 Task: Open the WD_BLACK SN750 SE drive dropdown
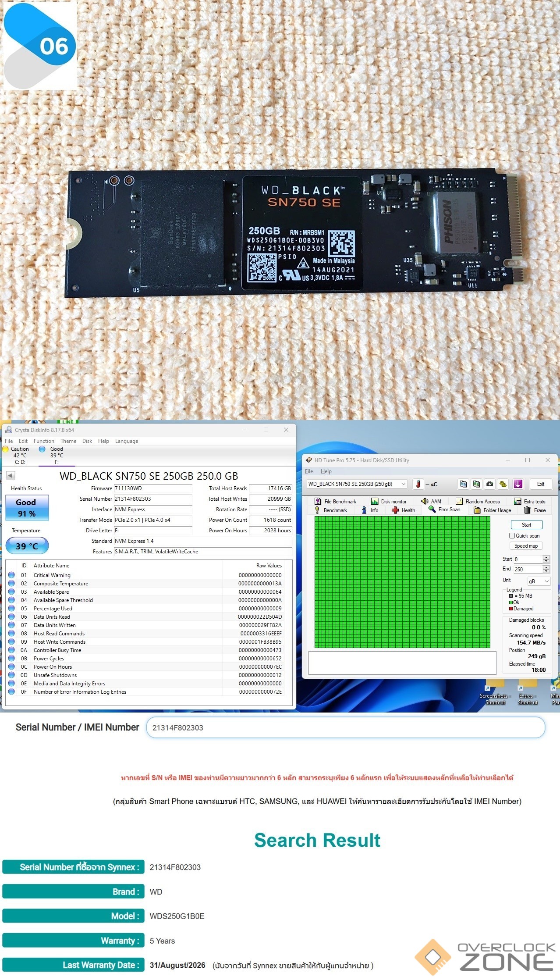(x=357, y=484)
